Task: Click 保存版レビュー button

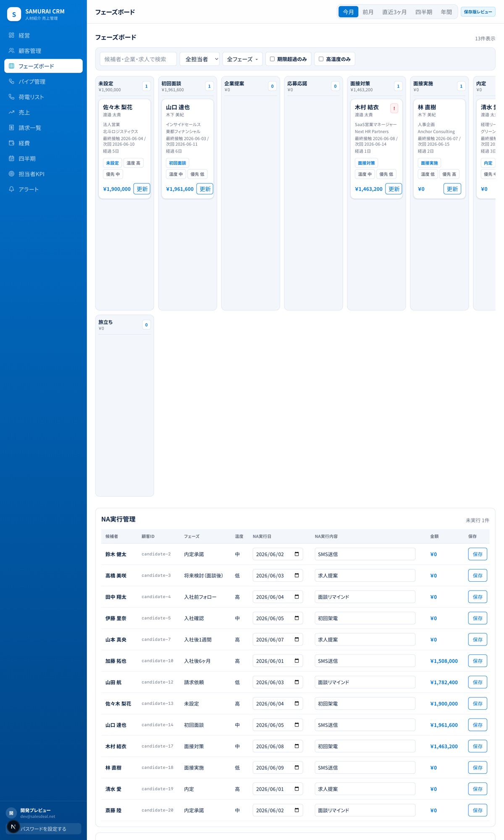Action: point(478,12)
